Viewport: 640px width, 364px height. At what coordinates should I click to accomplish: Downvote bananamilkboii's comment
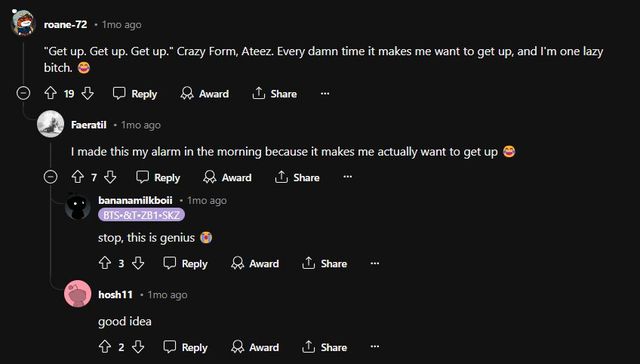click(x=138, y=263)
